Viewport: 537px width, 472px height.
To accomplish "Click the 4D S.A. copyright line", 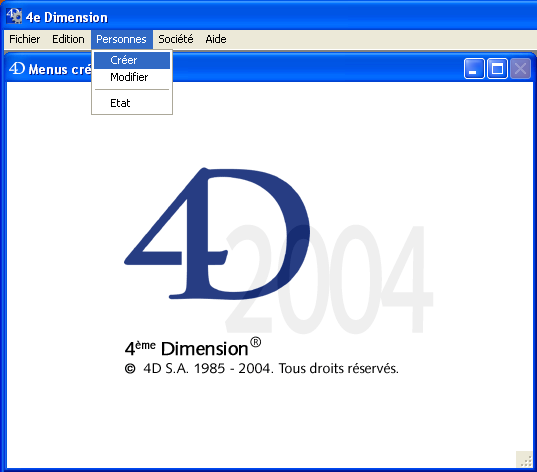I will (x=262, y=369).
